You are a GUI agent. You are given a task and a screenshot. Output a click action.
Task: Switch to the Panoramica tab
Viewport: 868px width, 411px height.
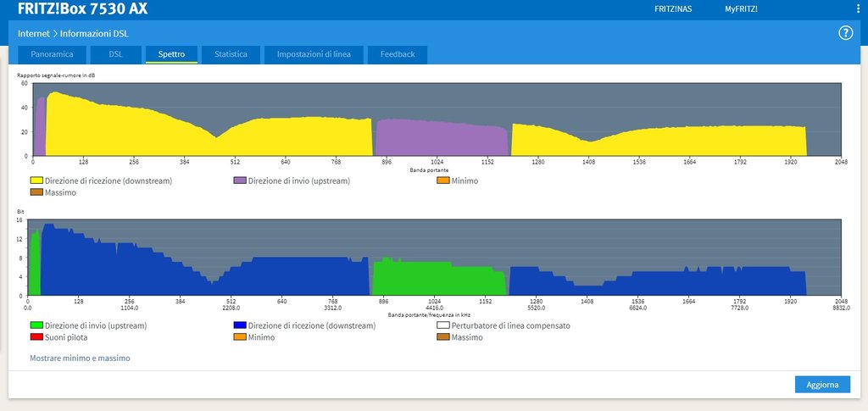(58, 54)
